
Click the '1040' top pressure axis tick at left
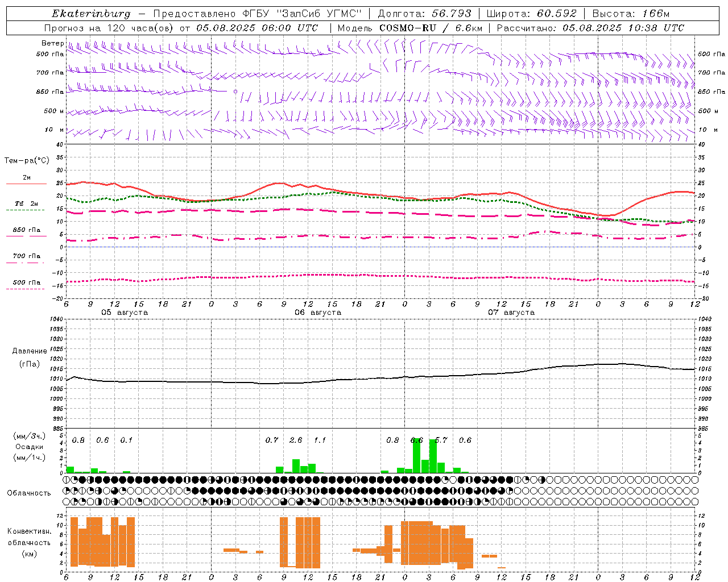pyautogui.click(x=56, y=319)
